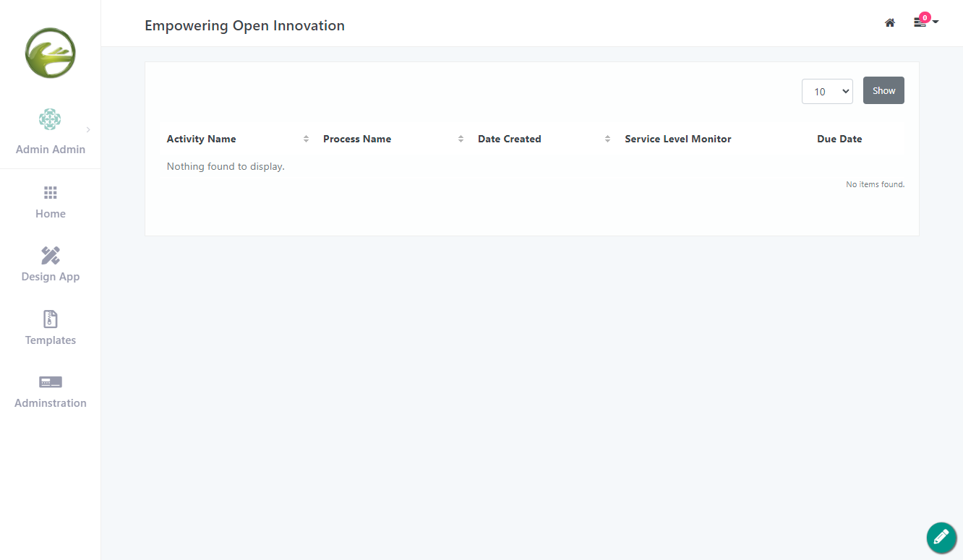Select the Home menu label
The width and height of the screenshot is (963, 560).
pos(51,214)
